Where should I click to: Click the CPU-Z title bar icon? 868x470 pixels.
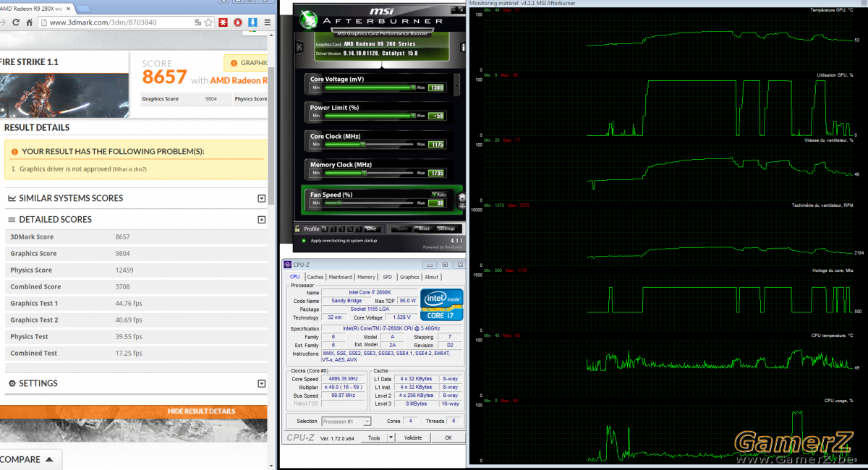click(288, 265)
